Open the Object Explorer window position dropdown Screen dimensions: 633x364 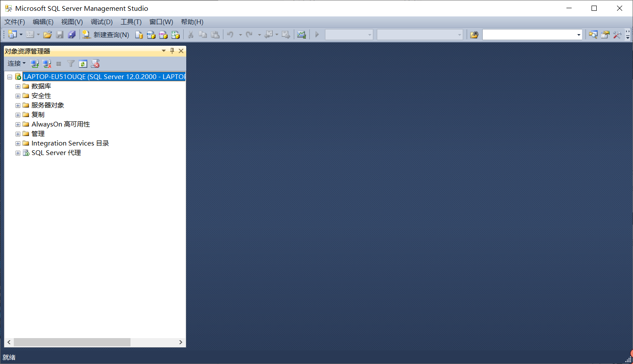coord(164,51)
